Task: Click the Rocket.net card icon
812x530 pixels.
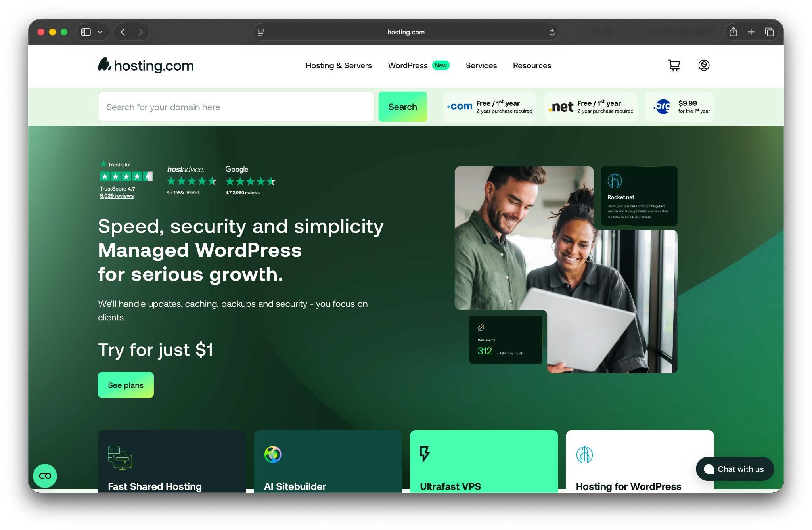Action: [615, 181]
